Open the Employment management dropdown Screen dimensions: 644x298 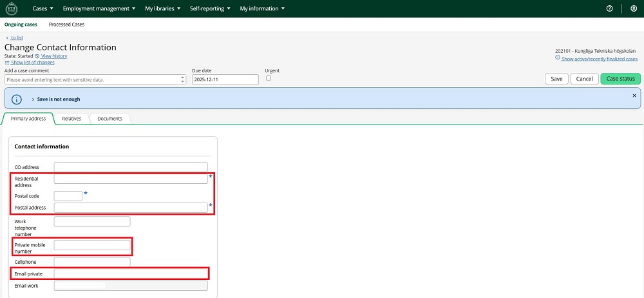[x=99, y=8]
